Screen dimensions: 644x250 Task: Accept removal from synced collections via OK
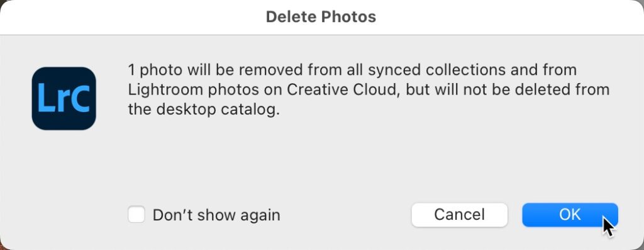(x=570, y=215)
